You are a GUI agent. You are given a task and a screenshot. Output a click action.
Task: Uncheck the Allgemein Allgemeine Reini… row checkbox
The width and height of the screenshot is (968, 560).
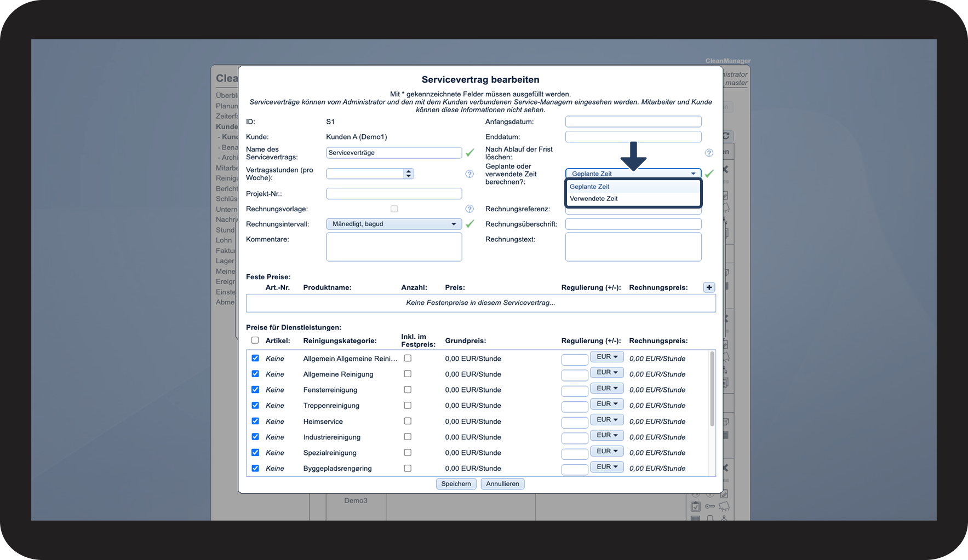click(x=255, y=358)
